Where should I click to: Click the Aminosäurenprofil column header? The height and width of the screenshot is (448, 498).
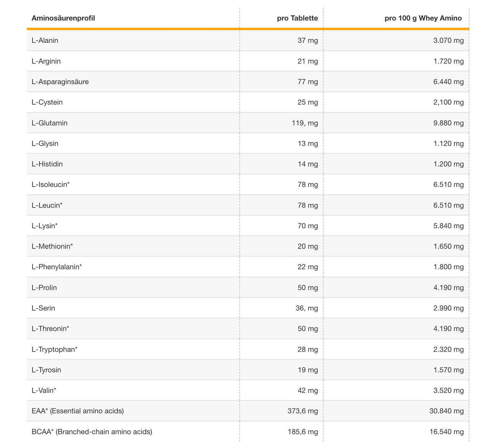tap(63, 18)
